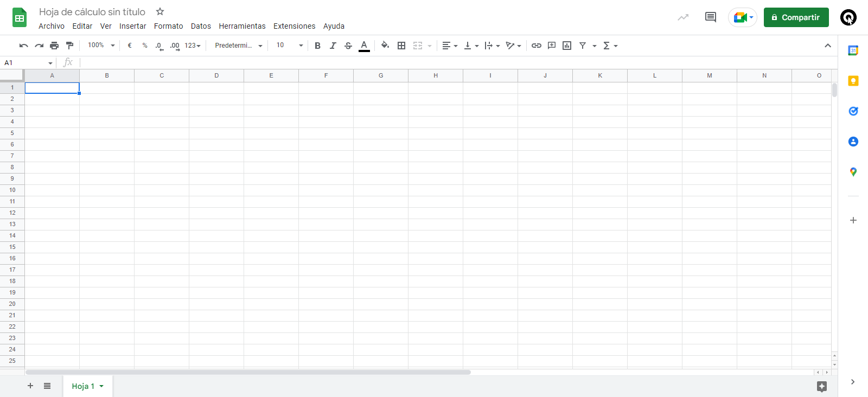Insert a chart using the chart icon
This screenshot has width=868, height=397.
click(567, 46)
